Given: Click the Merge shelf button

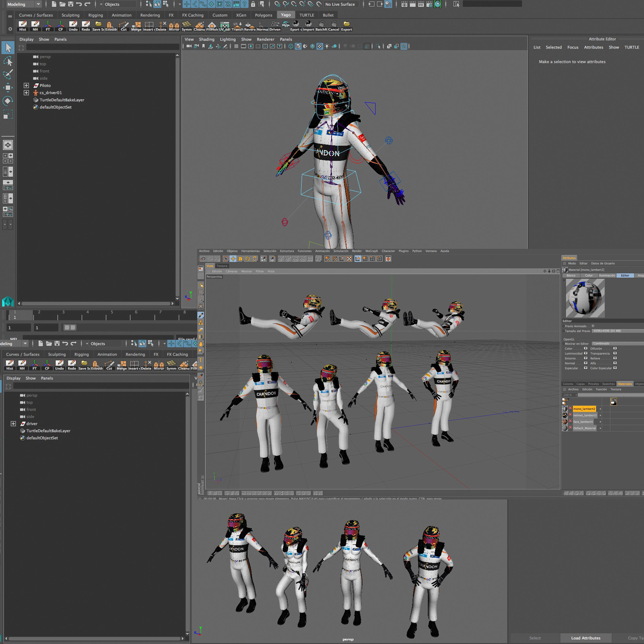Looking at the screenshot, I should click(136, 25).
